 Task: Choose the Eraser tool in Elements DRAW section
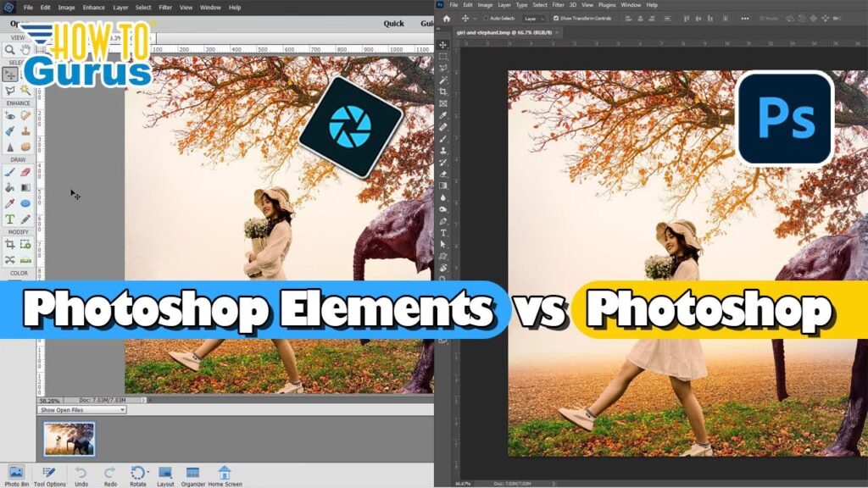(25, 171)
